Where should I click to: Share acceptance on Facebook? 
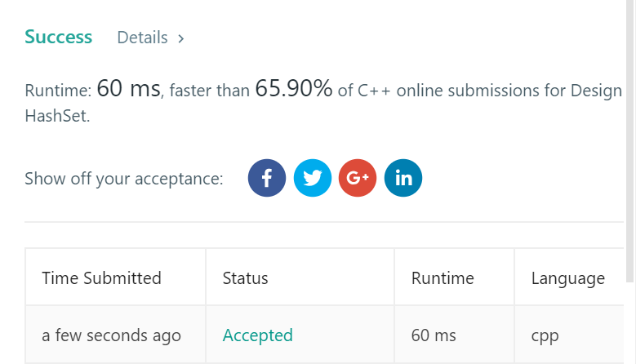pos(266,178)
